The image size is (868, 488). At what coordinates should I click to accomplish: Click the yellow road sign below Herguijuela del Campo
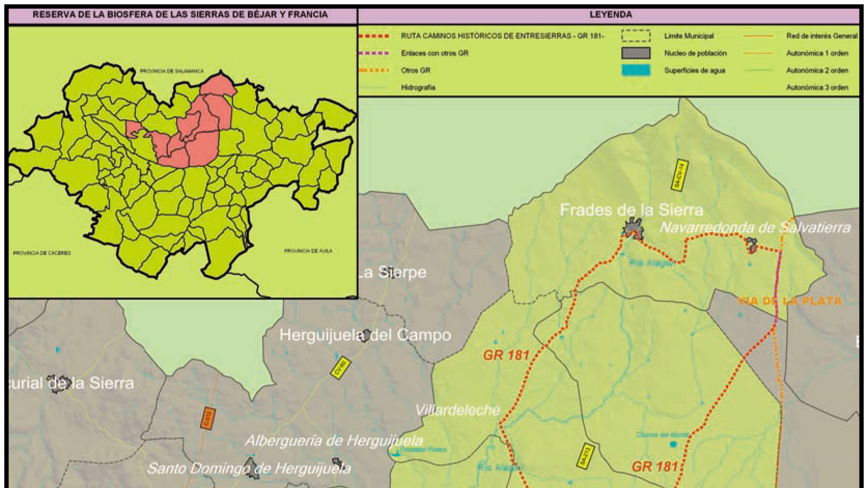pyautogui.click(x=340, y=368)
